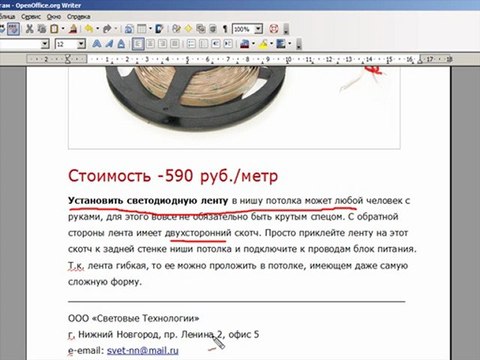This screenshot has height=360, width=480.
Task: Expand the Redo history arrow
Action: (x=116, y=29)
